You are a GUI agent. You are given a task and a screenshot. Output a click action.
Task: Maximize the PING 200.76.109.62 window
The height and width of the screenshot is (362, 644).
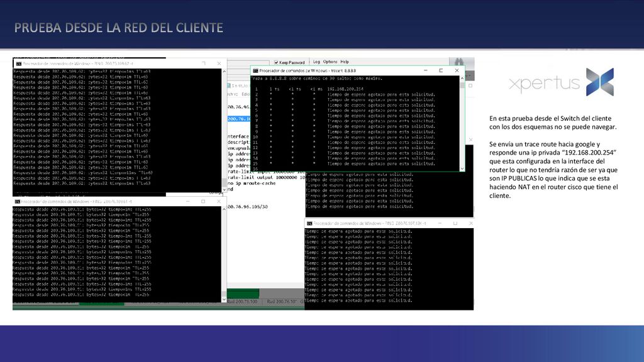(203, 63)
